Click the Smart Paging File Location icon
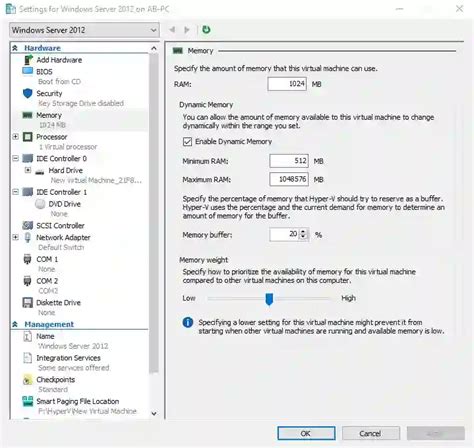Viewport: 474px width, 448px height. tap(28, 401)
